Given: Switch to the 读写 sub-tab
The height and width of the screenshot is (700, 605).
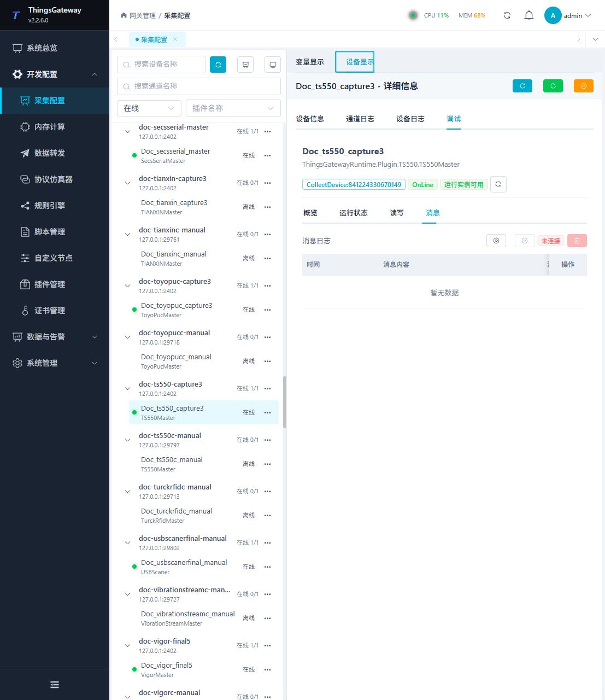Looking at the screenshot, I should 397,213.
